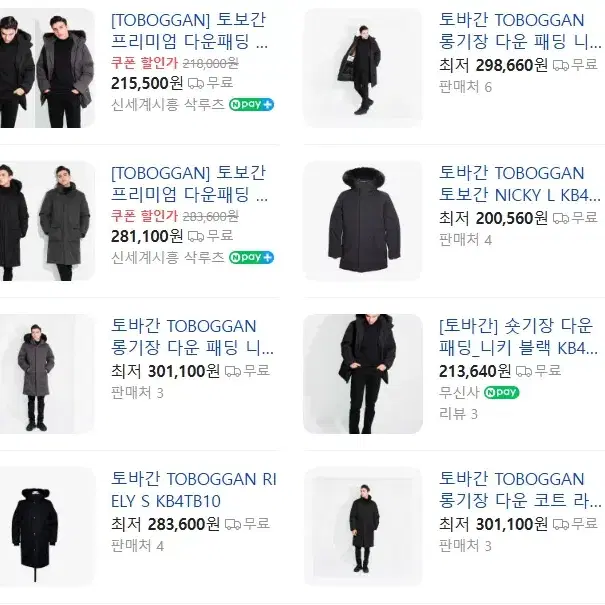The height and width of the screenshot is (605, 605).
Task: Open thumbnail of model holding open black long coat
Action: coord(363,68)
